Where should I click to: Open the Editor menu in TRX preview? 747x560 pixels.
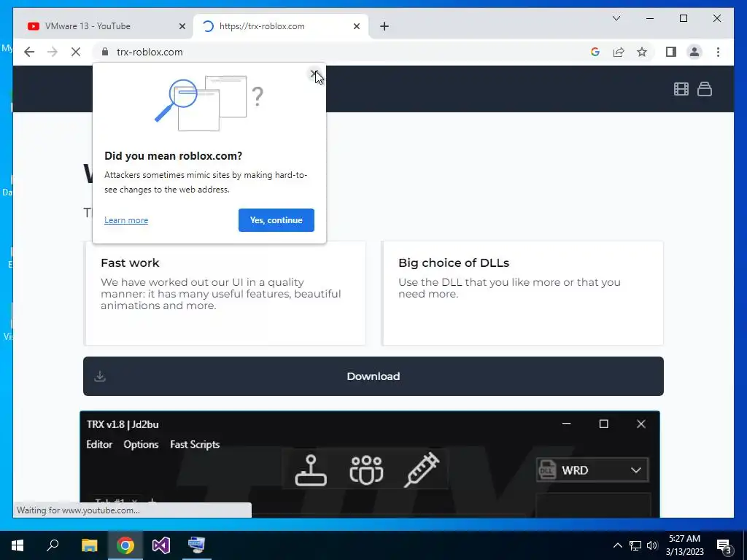tap(99, 444)
